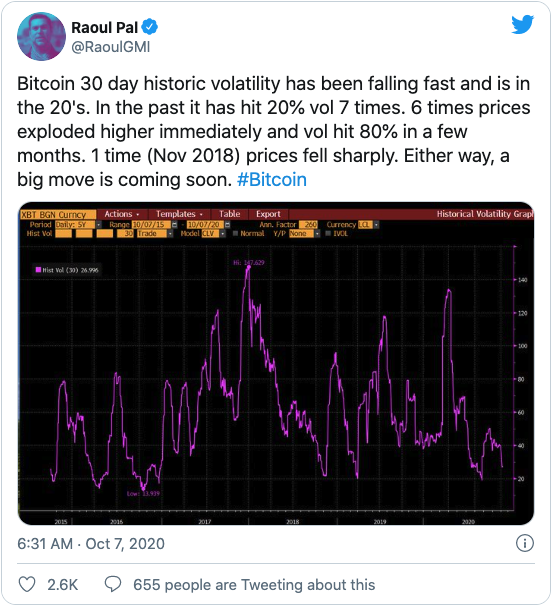Open Raoul Pal's profile avatar
This screenshot has height=608, width=554.
point(41,36)
